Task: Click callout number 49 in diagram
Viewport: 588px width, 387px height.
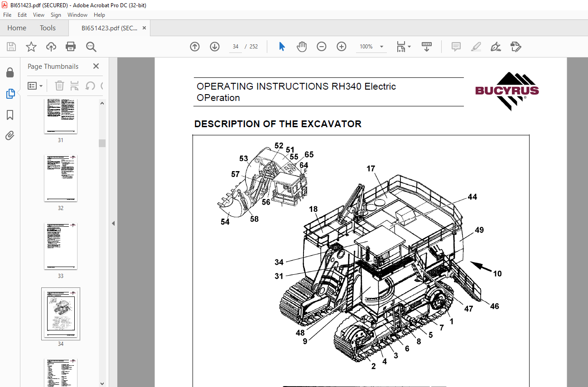Action: [479, 230]
